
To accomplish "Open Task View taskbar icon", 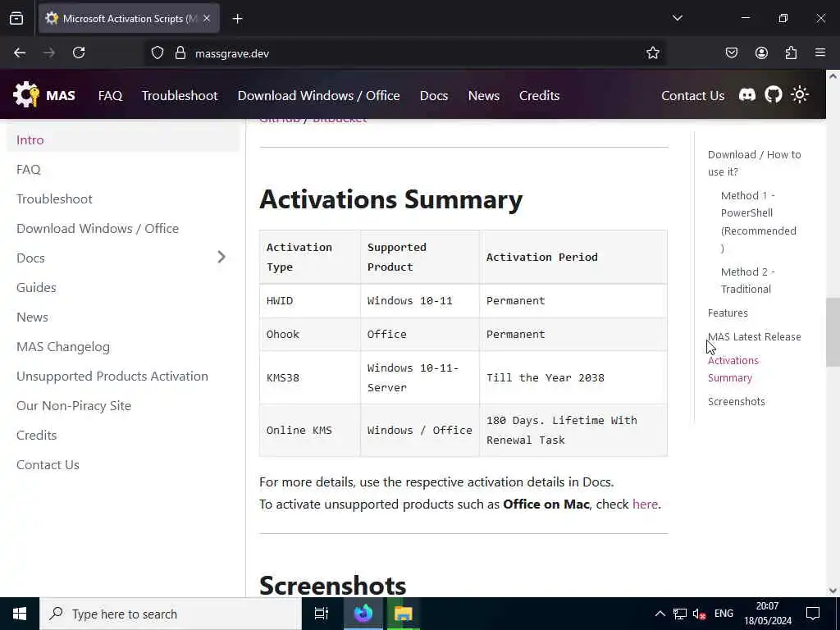I will click(x=322, y=614).
